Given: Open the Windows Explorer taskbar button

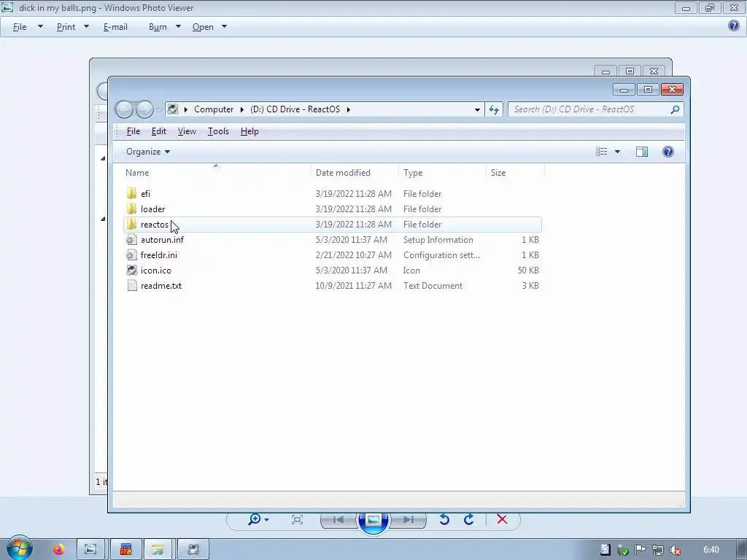Looking at the screenshot, I should click(x=158, y=550).
